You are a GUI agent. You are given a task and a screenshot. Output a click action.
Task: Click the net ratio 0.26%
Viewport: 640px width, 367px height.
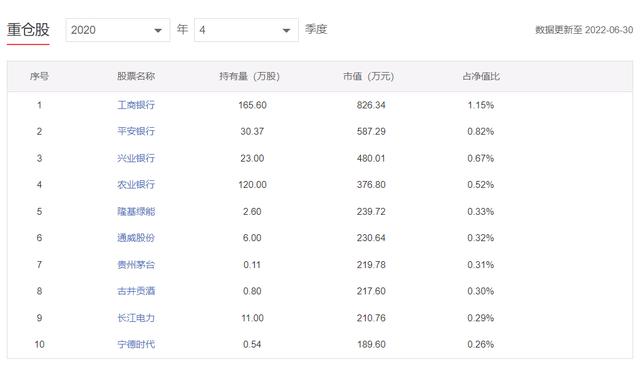point(481,344)
